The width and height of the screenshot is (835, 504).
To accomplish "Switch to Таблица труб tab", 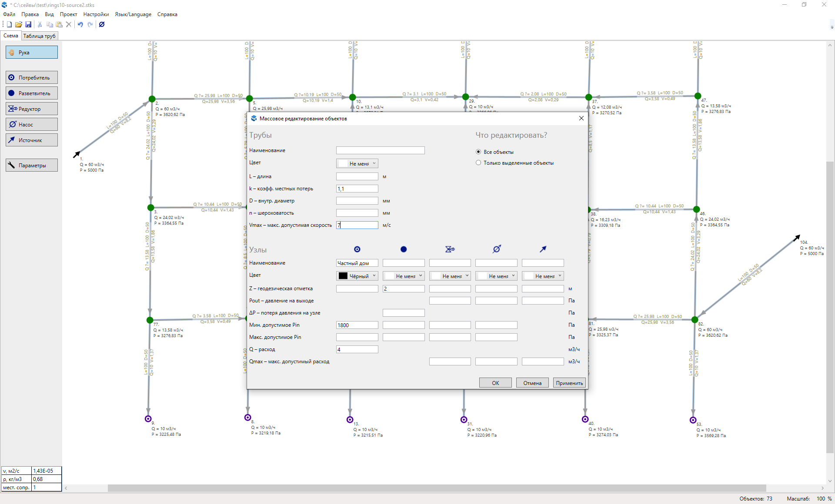I will 39,36.
